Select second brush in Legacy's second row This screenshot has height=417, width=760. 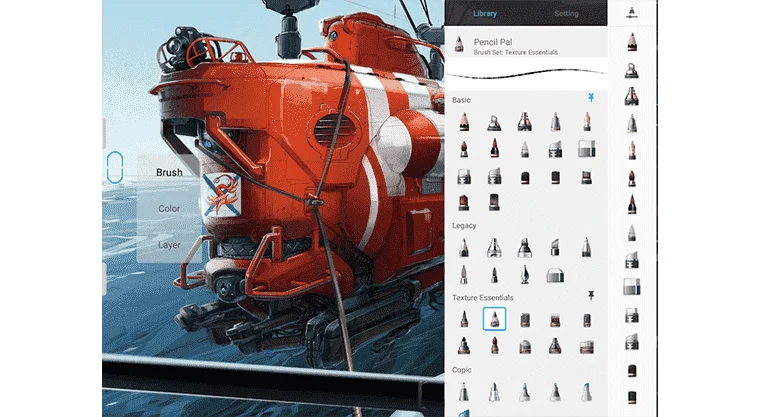point(494,275)
